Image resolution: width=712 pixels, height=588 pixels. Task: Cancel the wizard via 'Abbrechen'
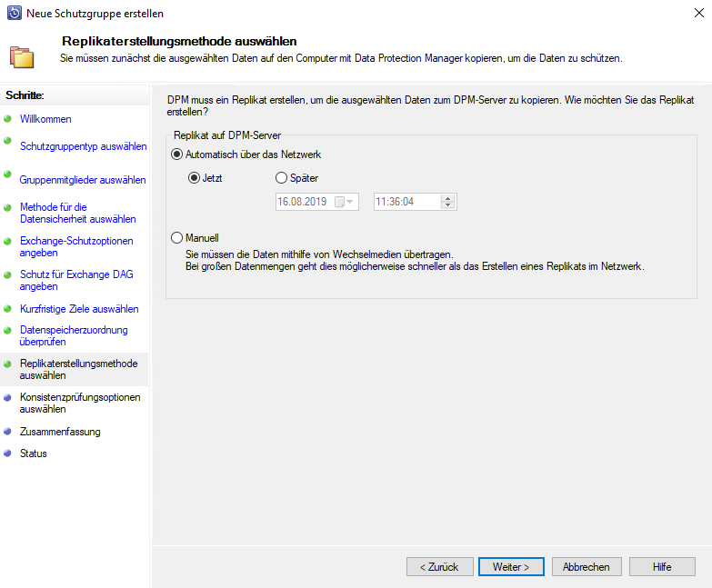pos(587,567)
